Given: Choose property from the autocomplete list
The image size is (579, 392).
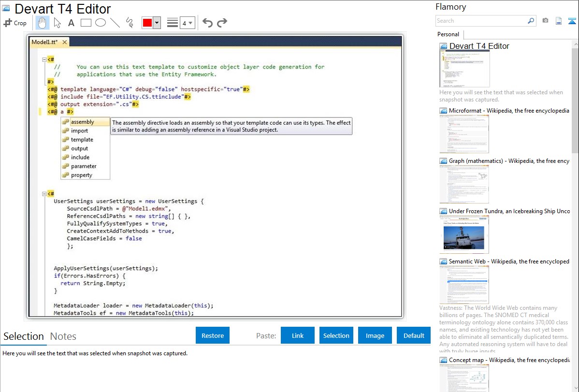Looking at the screenshot, I should pyautogui.click(x=85, y=175).
